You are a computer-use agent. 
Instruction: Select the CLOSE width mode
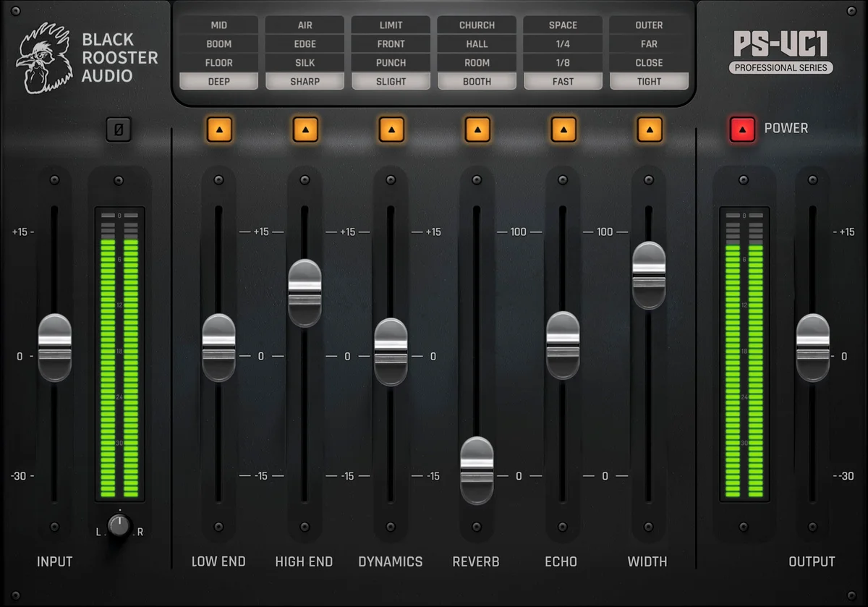click(x=649, y=62)
